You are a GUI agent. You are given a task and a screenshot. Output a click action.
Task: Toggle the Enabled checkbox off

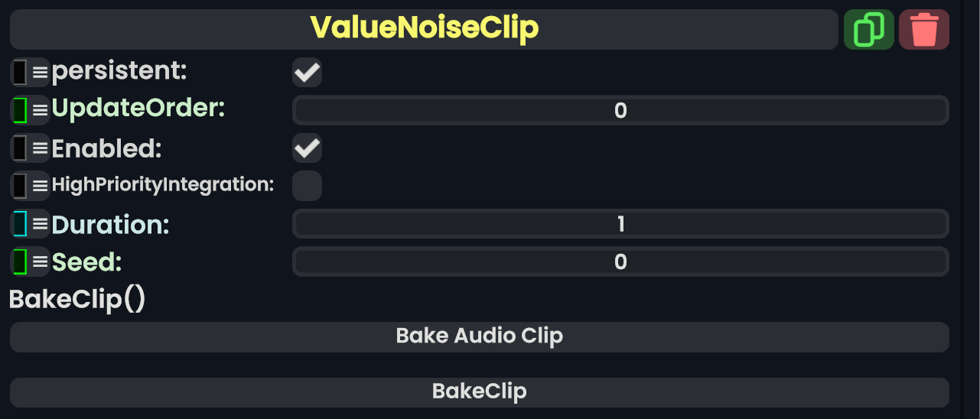[x=307, y=148]
